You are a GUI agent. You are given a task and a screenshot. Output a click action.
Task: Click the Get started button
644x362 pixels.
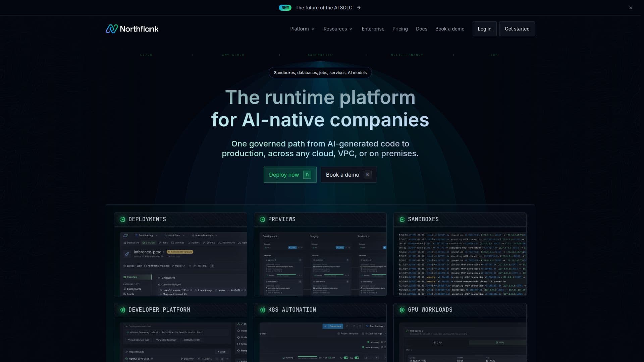pyautogui.click(x=517, y=29)
